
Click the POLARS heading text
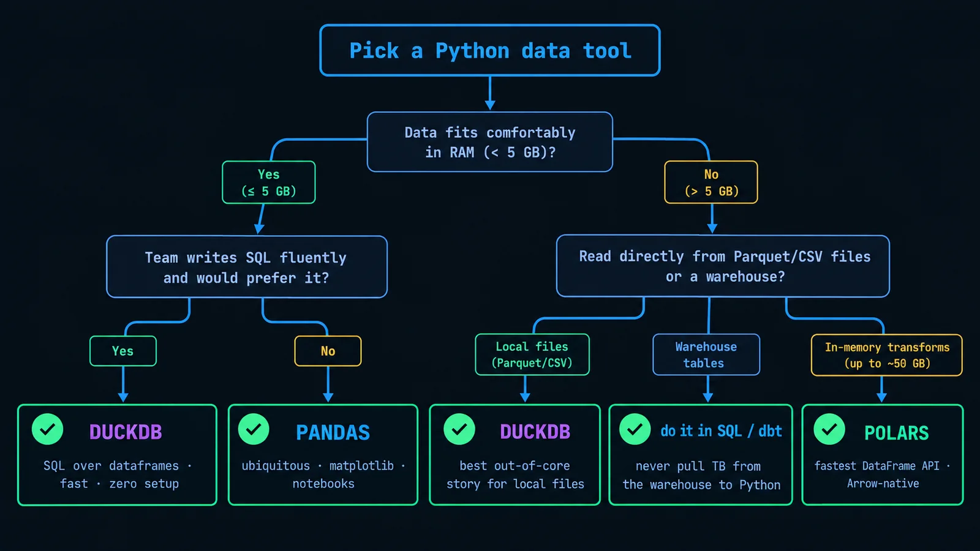897,433
